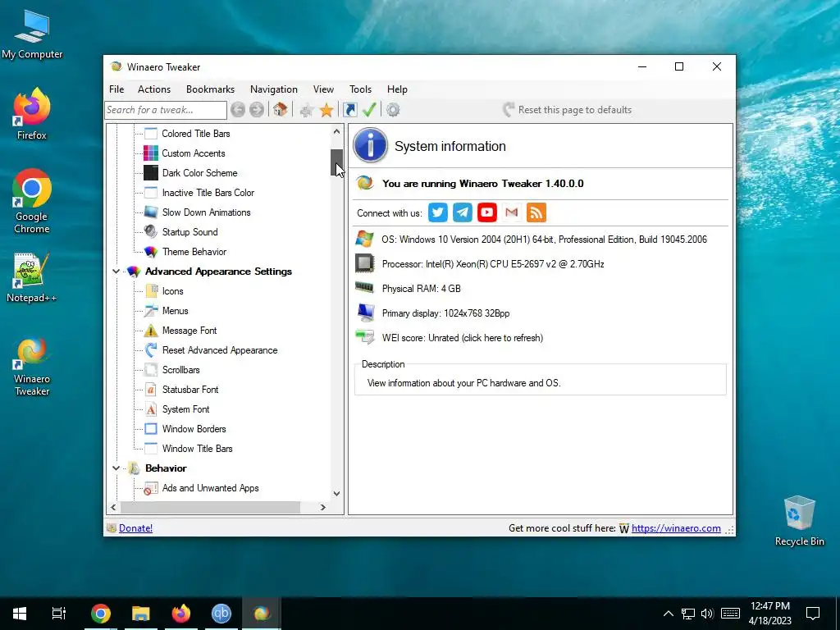Image resolution: width=840 pixels, height=630 pixels.
Task: Click the Ads and Unwanted Apps icon
Action: coord(151,488)
